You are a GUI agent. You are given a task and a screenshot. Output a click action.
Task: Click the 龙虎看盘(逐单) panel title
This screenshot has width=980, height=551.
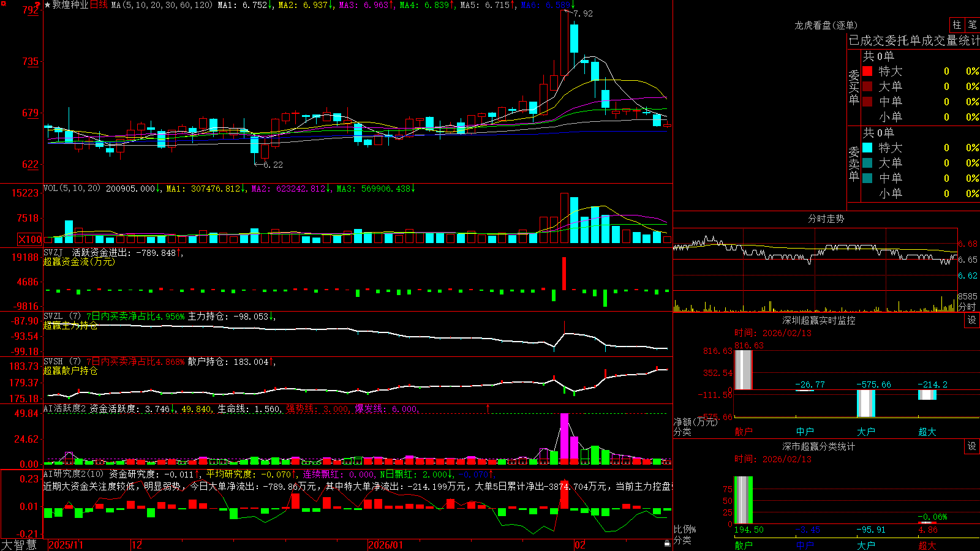(826, 25)
